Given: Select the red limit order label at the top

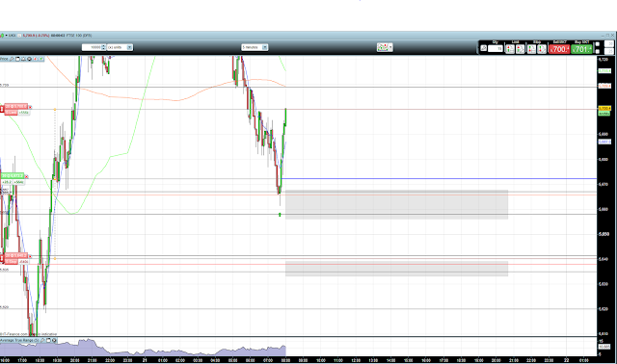Looking at the screenshot, I should (16, 107).
